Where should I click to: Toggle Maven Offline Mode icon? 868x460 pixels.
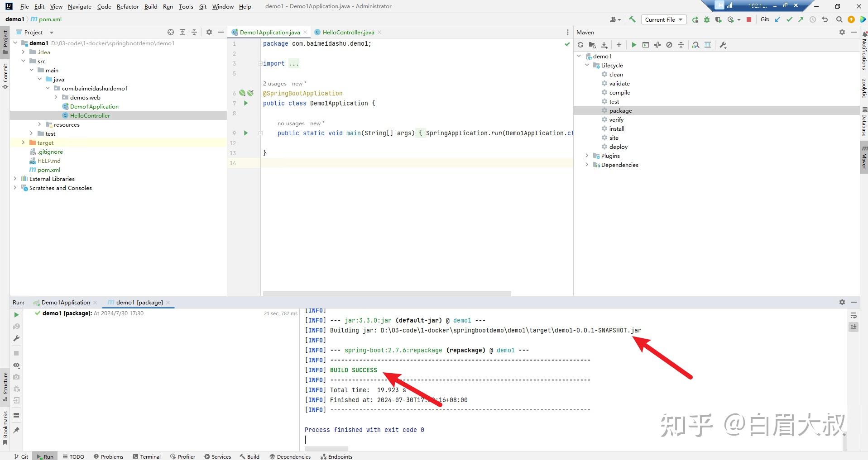pyautogui.click(x=657, y=45)
